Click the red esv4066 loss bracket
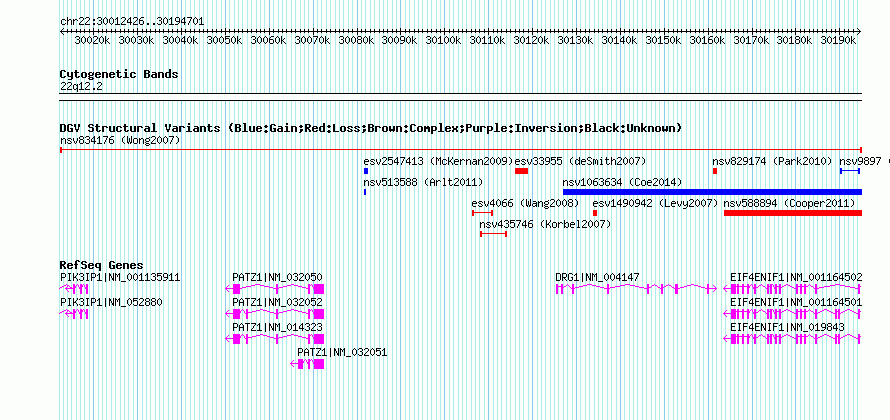The width and height of the screenshot is (890, 420). tap(482, 213)
